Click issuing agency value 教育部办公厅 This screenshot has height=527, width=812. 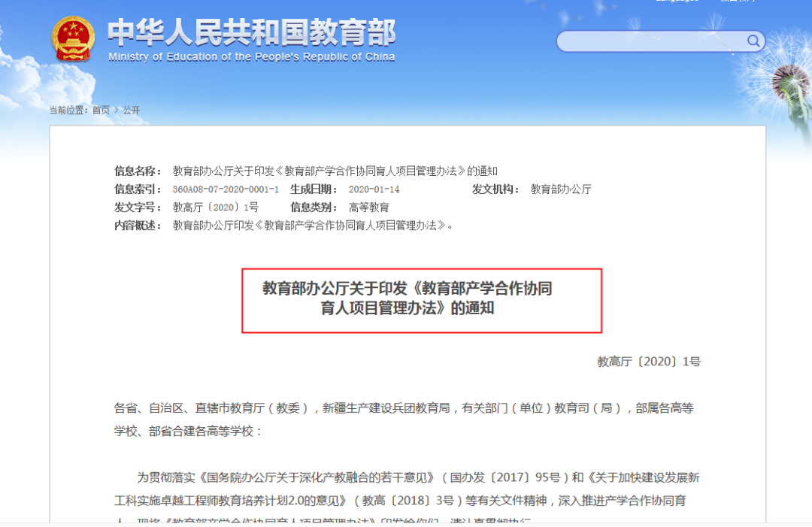(561, 189)
